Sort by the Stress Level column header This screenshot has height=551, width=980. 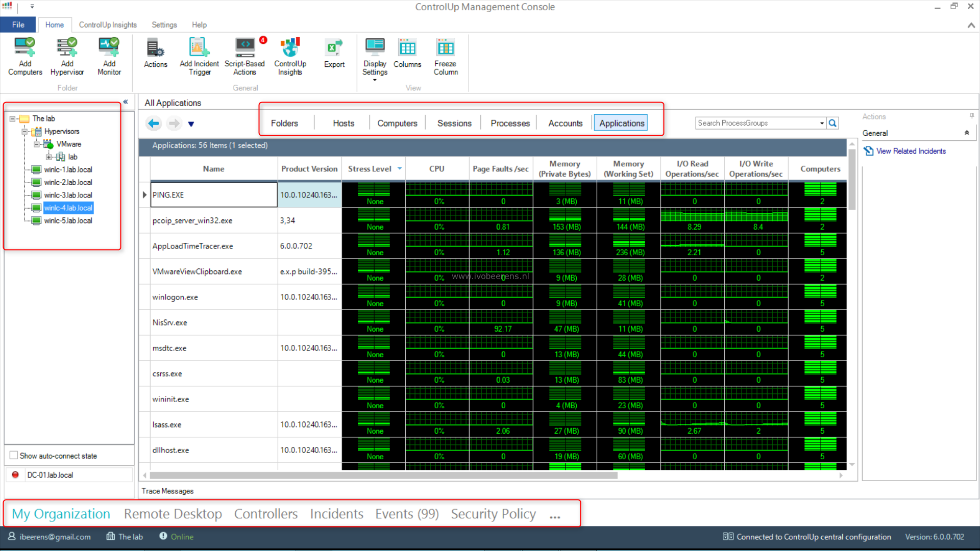click(x=374, y=169)
